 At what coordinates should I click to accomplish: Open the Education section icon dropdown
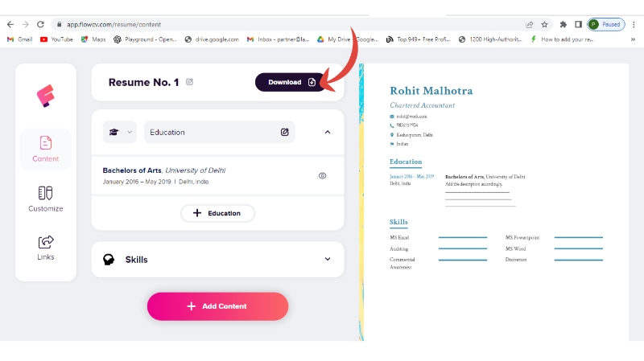coord(119,132)
